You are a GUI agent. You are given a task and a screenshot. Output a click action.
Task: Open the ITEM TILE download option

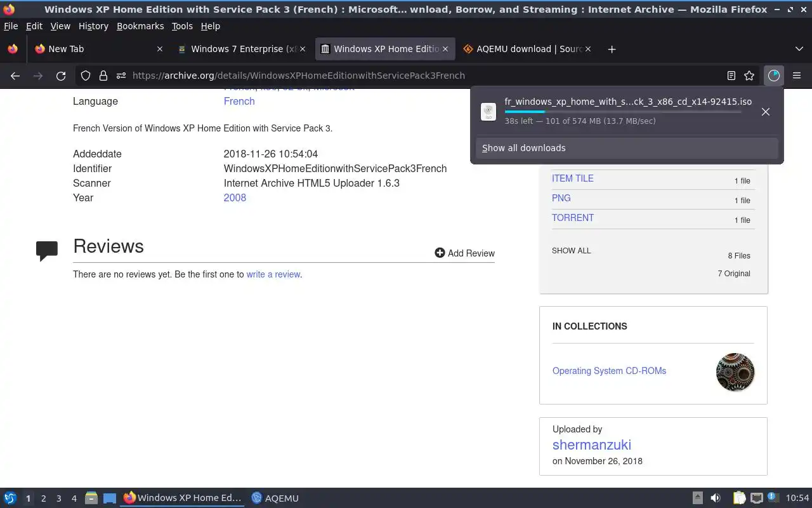573,178
